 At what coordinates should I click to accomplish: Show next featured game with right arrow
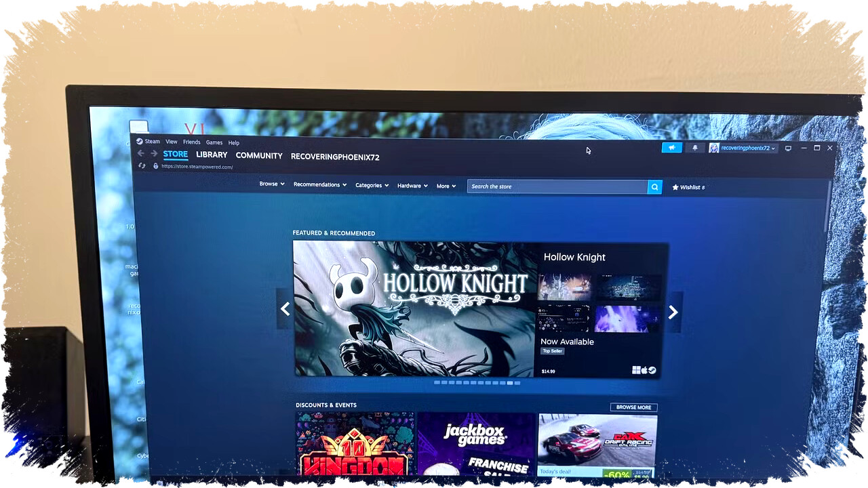pos(673,312)
